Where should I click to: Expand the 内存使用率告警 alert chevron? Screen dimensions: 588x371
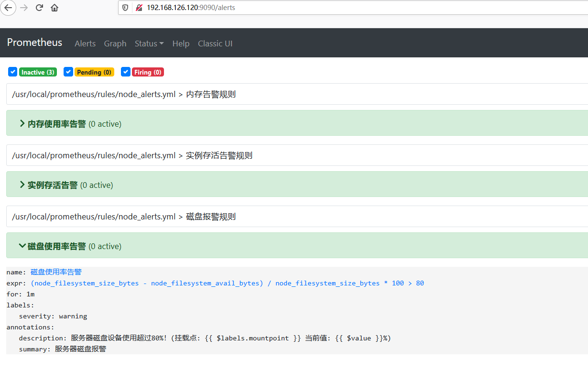click(22, 124)
